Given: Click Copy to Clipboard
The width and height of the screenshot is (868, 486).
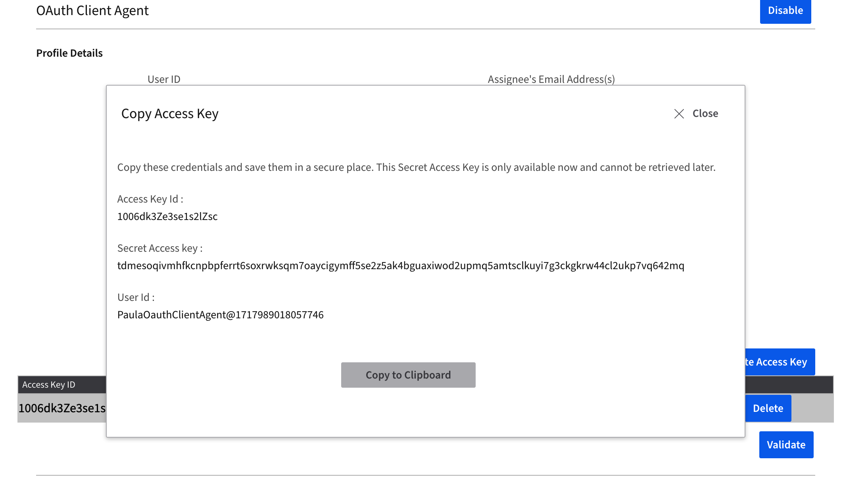Looking at the screenshot, I should tap(408, 375).
